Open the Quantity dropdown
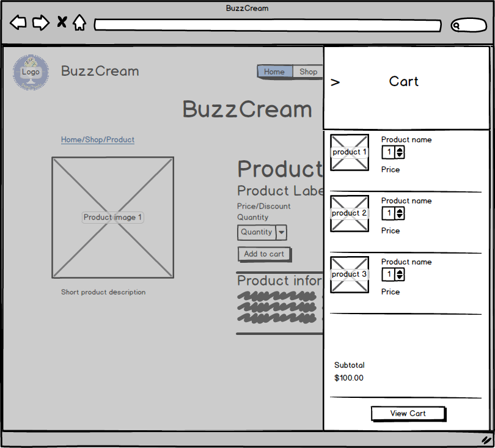 [x=281, y=232]
